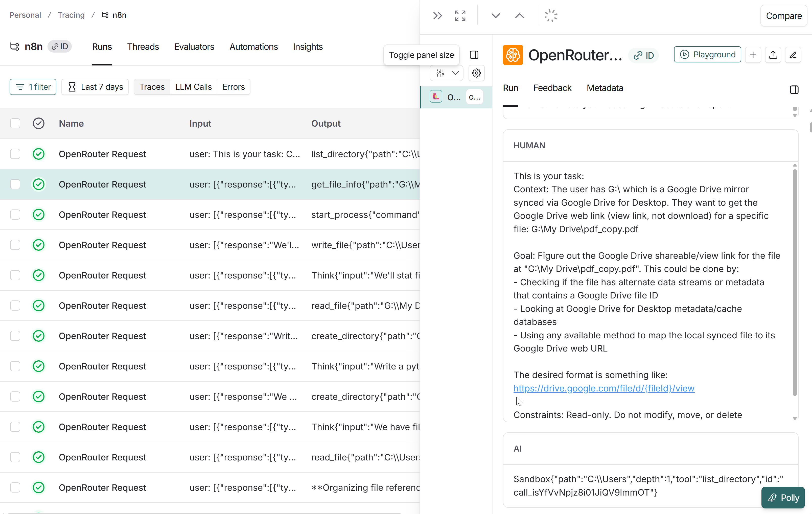Viewport: 812px width, 514px height.
Task: Switch to the Evaluators tab
Action: point(194,46)
